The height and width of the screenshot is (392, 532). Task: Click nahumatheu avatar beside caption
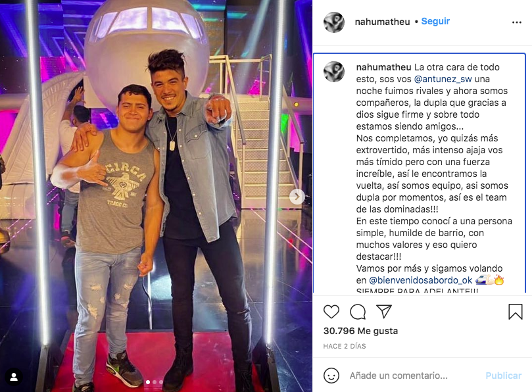[334, 72]
